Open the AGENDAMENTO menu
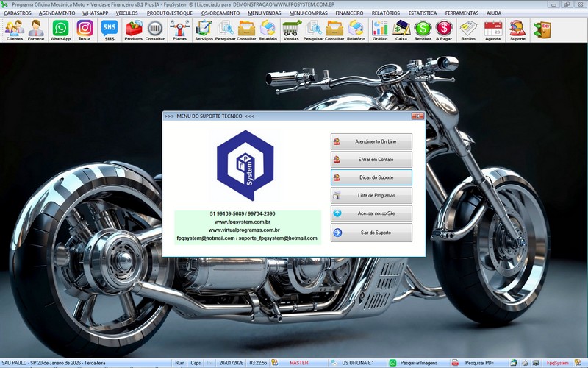This screenshot has width=588, height=368. point(57,13)
